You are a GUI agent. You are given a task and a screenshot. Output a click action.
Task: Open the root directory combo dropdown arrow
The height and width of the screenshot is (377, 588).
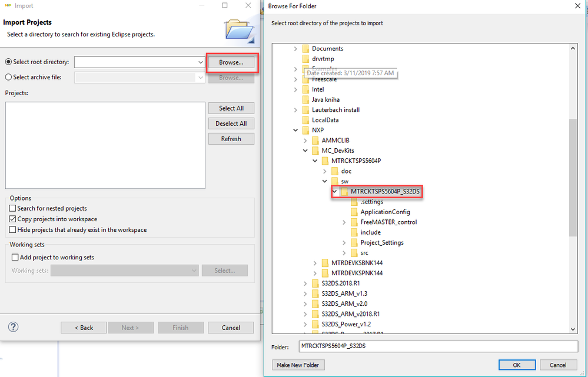(201, 62)
